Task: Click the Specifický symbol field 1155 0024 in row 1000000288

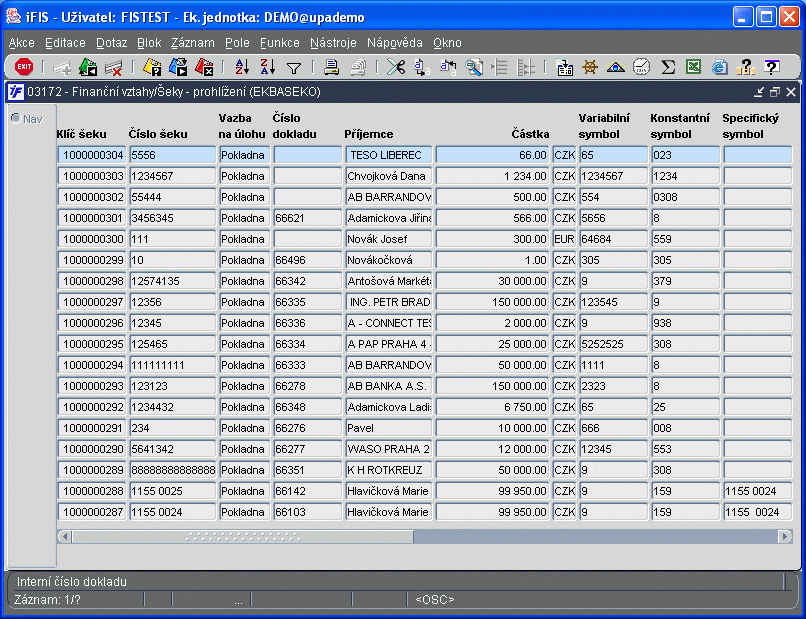Action: (758, 491)
